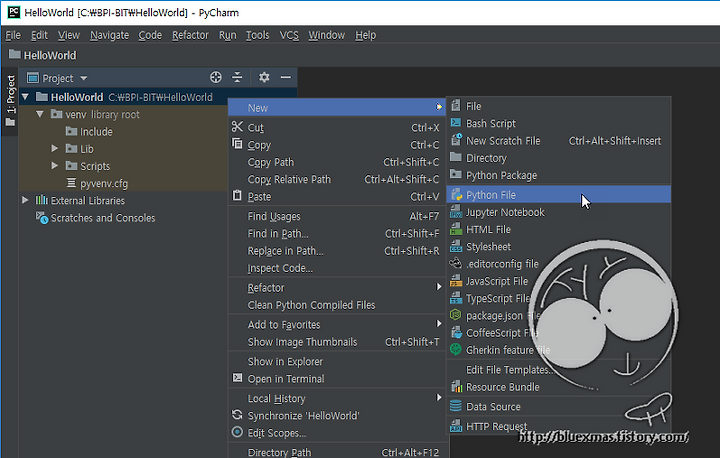This screenshot has height=458, width=720.
Task: Click the Open in Terminal icon
Action: pos(237,378)
